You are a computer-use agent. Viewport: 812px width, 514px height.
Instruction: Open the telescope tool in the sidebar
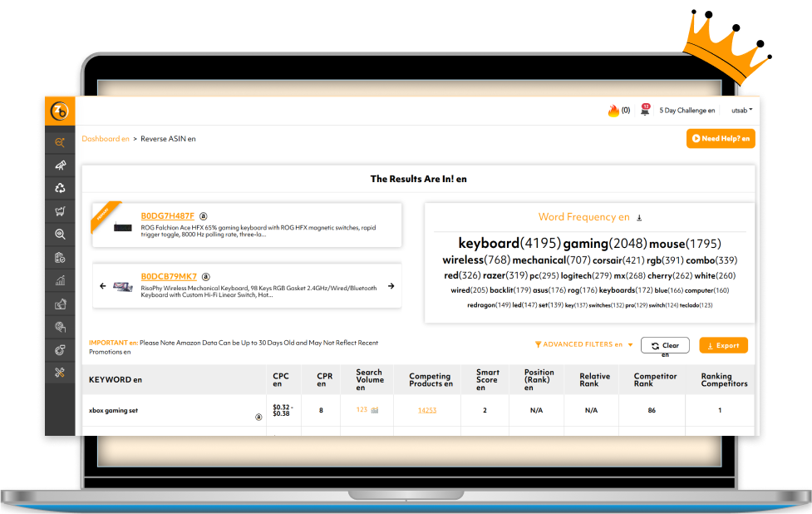(60, 166)
